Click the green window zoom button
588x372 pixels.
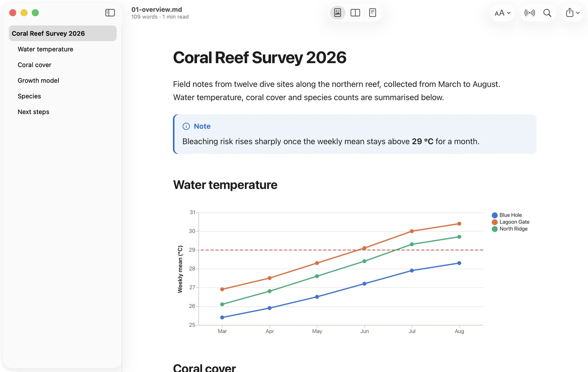click(35, 13)
